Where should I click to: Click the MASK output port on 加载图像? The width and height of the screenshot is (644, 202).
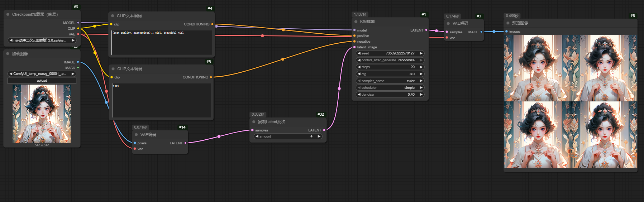pyautogui.click(x=78, y=68)
